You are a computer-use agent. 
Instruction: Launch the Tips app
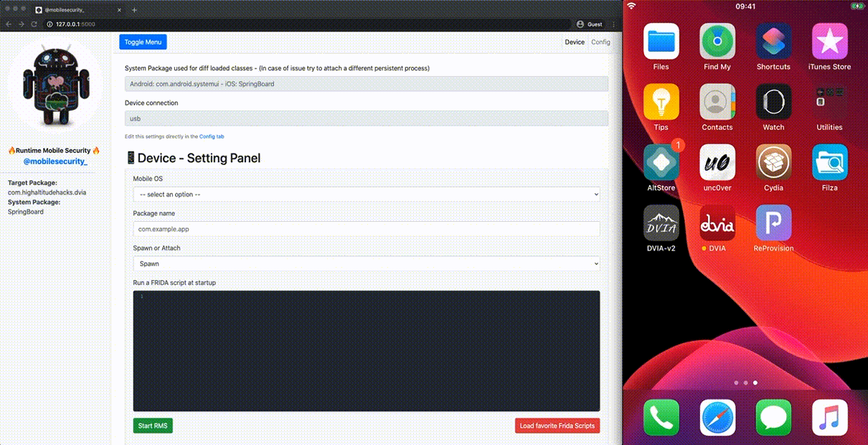[x=661, y=102]
